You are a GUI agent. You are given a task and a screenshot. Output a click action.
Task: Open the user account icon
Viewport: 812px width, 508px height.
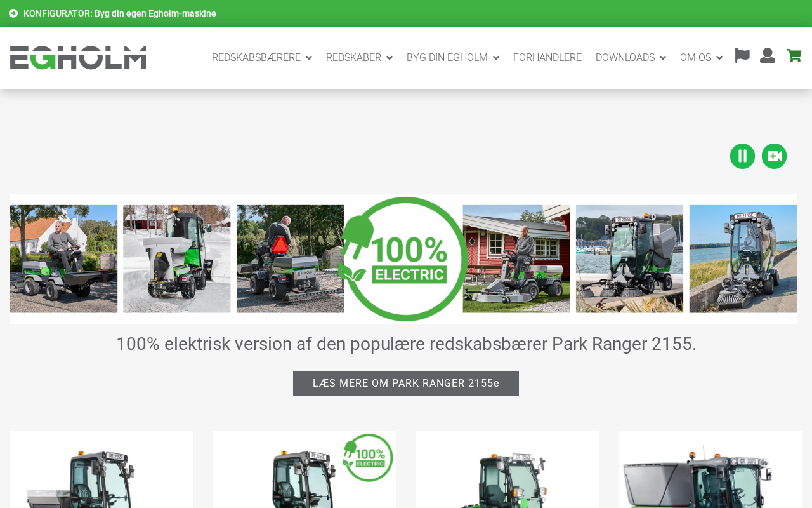coord(768,56)
